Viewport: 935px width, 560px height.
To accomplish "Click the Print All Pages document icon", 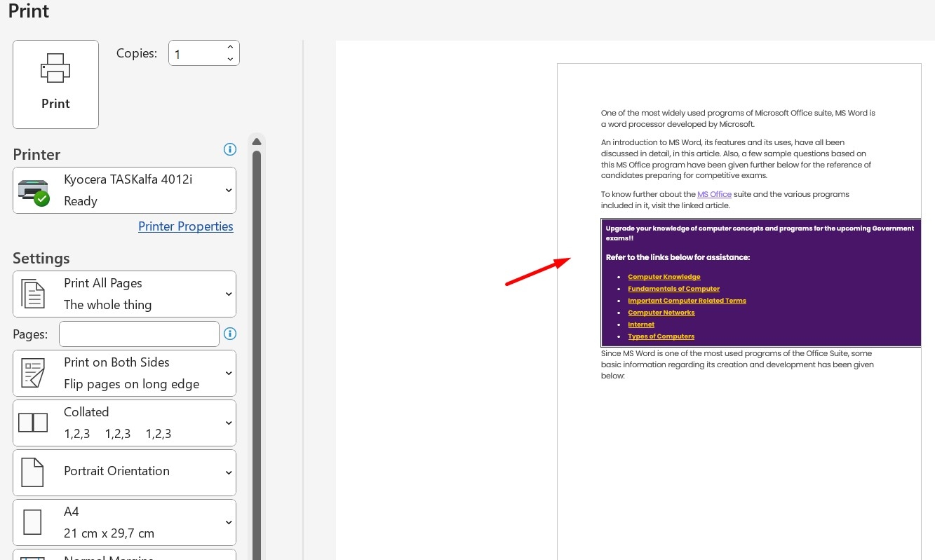I will click(33, 294).
